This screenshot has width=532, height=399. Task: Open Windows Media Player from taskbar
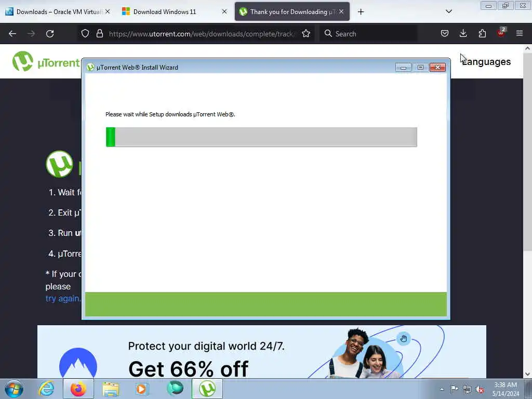pos(142,389)
